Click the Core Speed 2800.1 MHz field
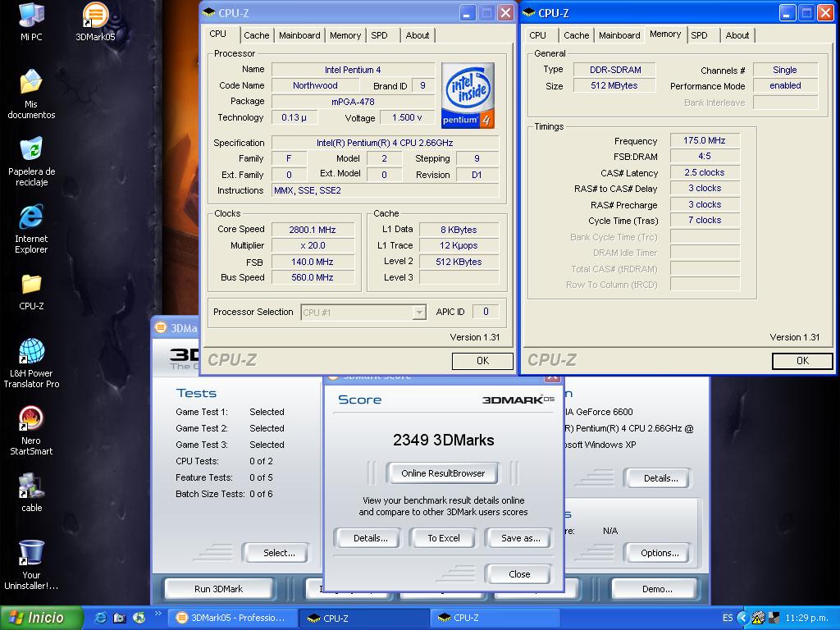840x630 pixels. point(313,230)
